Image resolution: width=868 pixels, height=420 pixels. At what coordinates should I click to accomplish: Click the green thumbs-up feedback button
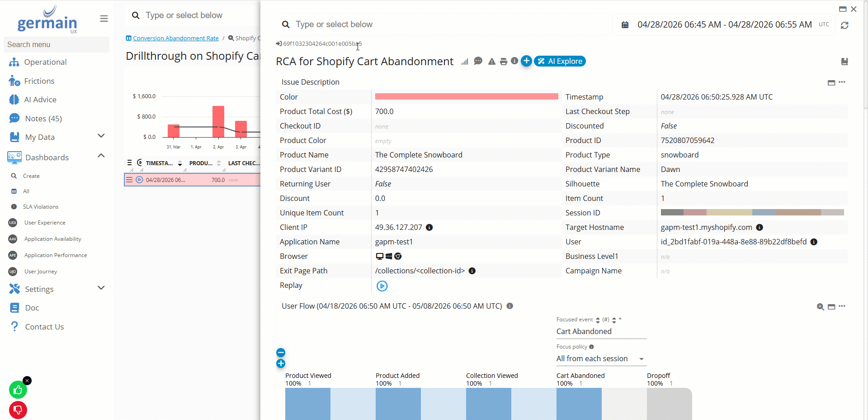(18, 390)
